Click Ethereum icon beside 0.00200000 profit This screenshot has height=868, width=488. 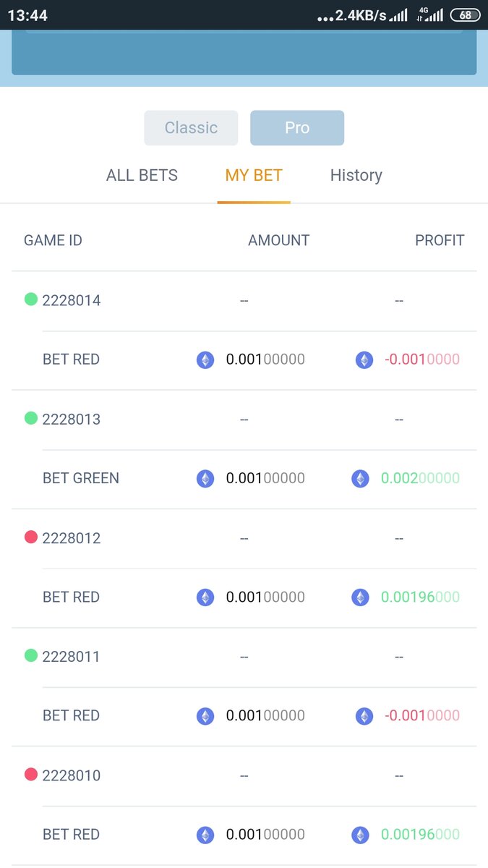360,479
